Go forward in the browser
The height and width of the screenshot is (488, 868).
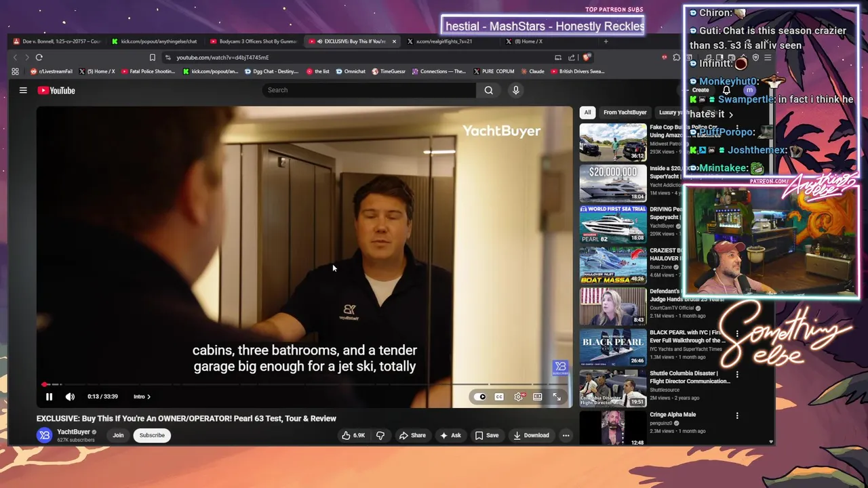[27, 58]
